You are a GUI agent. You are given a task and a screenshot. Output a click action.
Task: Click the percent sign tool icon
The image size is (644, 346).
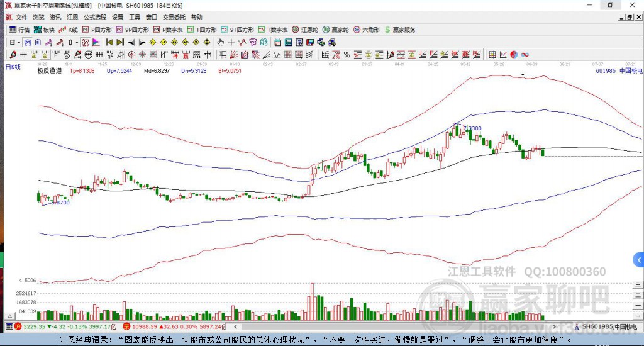[347, 55]
